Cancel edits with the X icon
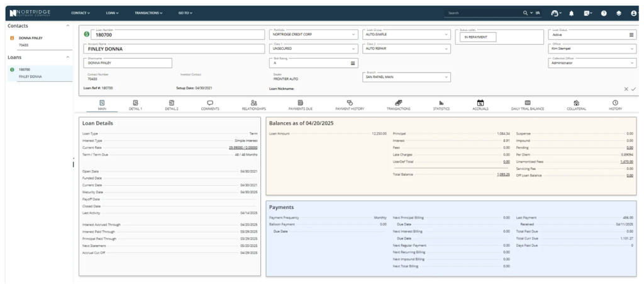644x284 pixels. [x=626, y=89]
